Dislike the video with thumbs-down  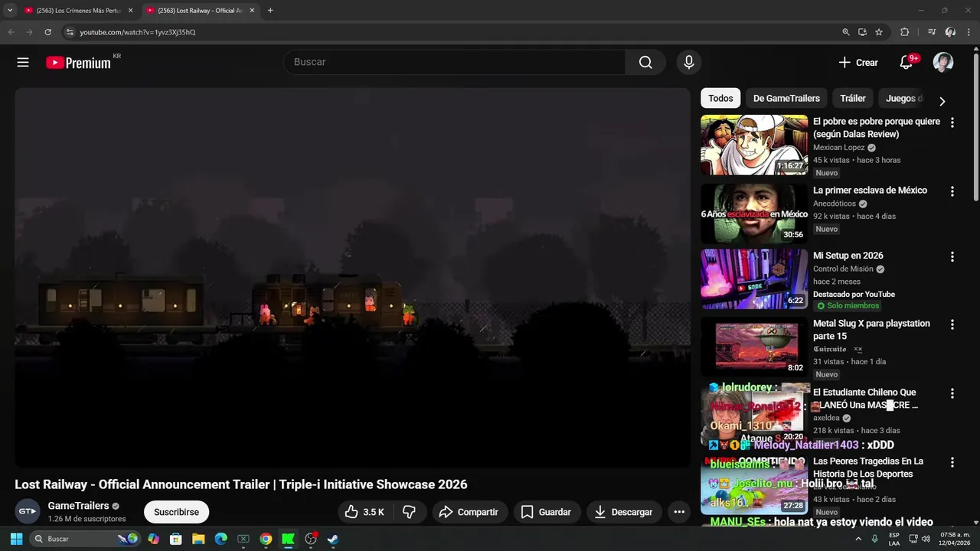[x=410, y=512]
